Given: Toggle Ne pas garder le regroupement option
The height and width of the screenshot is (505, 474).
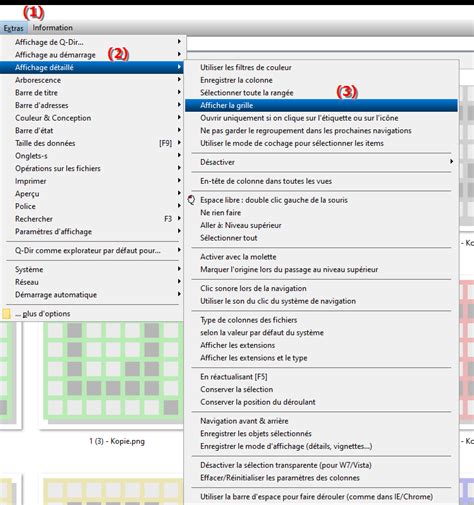Looking at the screenshot, I should (322, 131).
